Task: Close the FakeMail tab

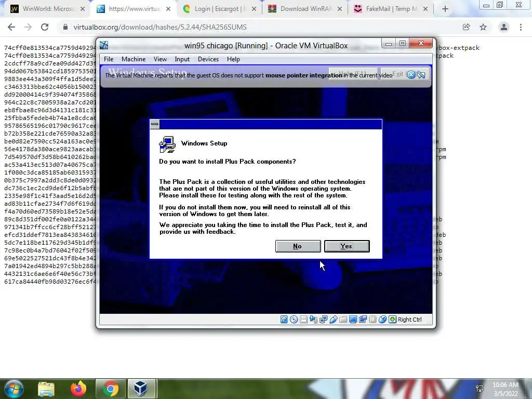Action: point(425,9)
